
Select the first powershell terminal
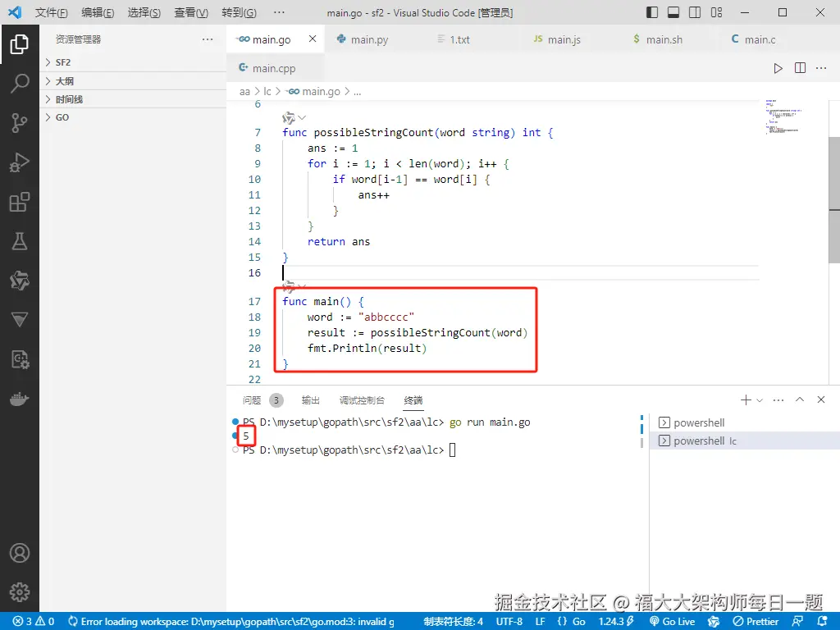[745, 422]
